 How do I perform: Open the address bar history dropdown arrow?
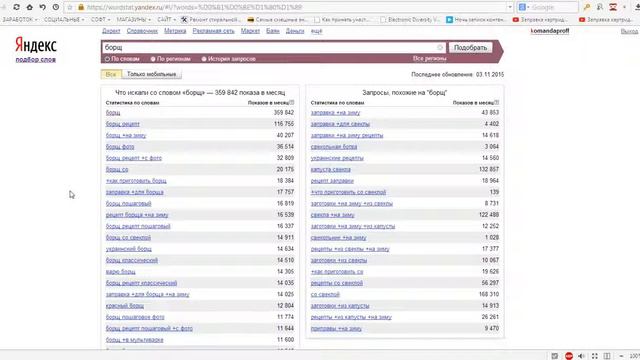509,7
